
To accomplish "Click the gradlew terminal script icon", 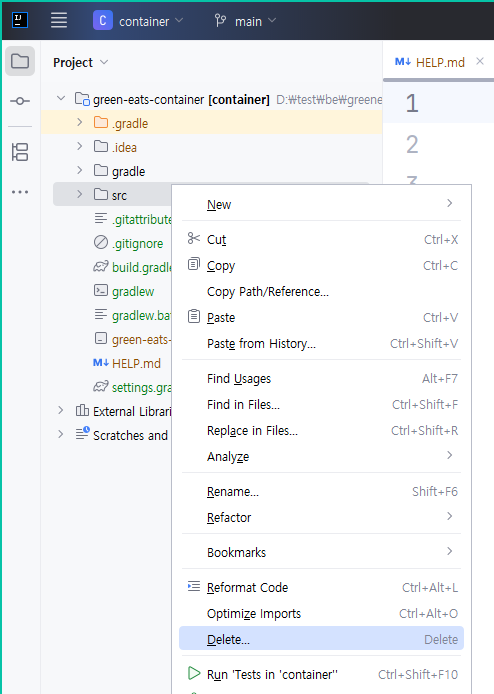I will (x=101, y=290).
